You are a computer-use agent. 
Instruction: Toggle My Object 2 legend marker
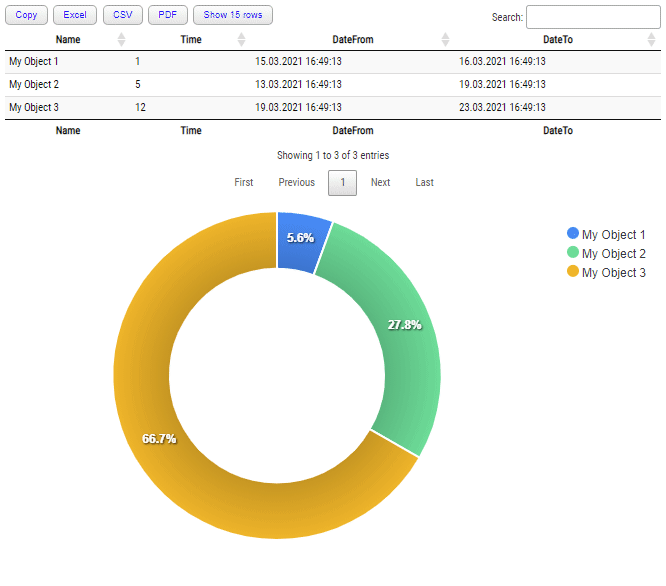click(573, 253)
